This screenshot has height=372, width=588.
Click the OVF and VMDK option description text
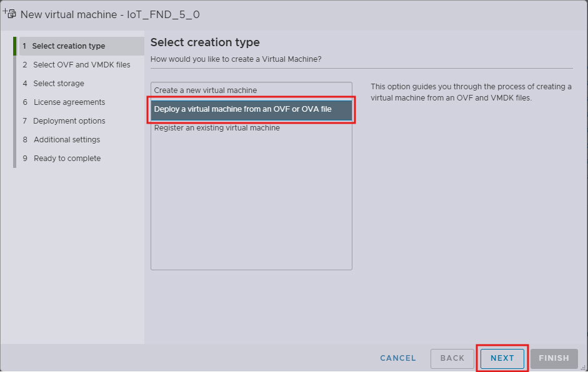[x=471, y=92]
